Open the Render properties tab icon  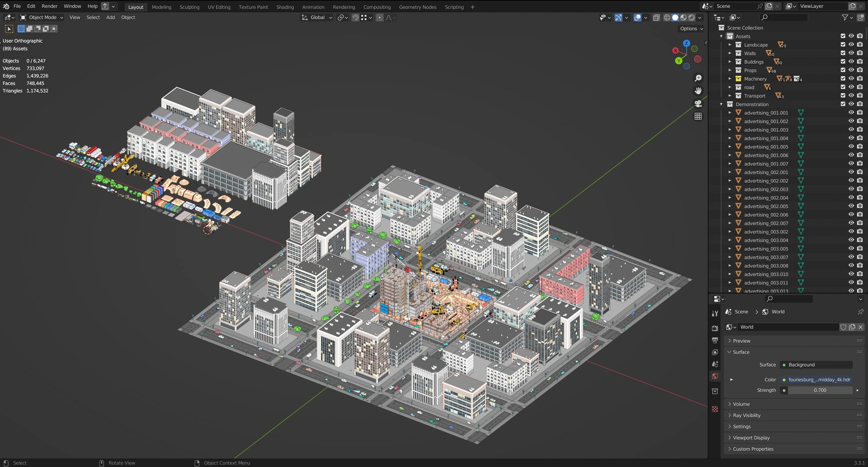715,328
